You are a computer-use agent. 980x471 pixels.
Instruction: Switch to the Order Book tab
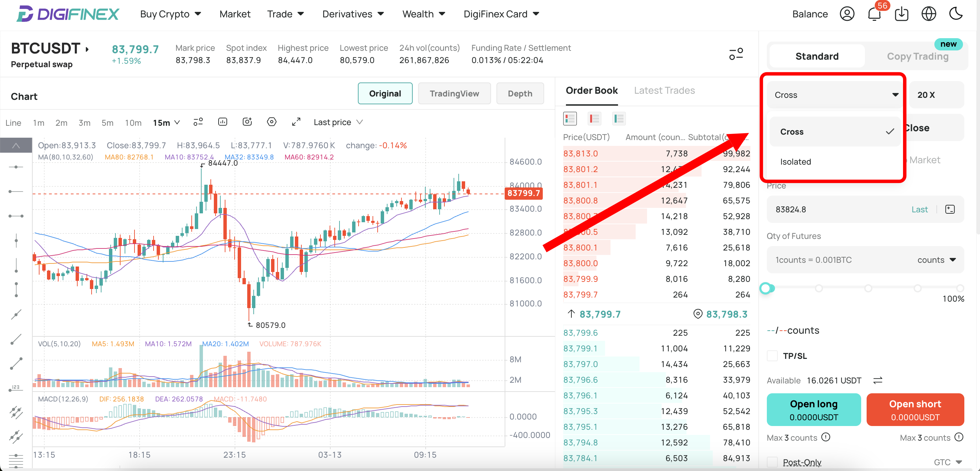(x=591, y=91)
